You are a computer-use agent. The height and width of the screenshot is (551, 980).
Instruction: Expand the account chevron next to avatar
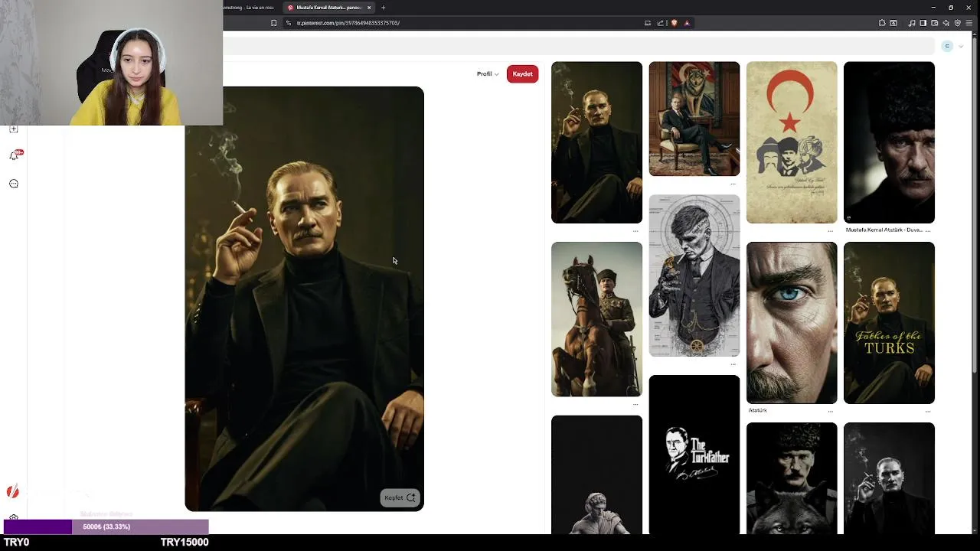(961, 47)
